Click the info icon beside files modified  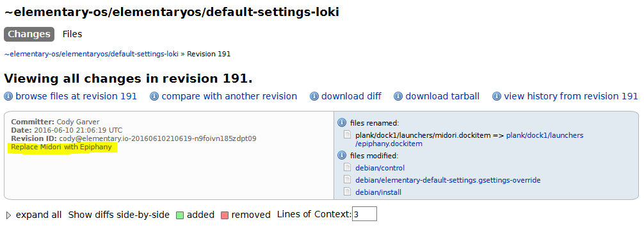pos(342,156)
